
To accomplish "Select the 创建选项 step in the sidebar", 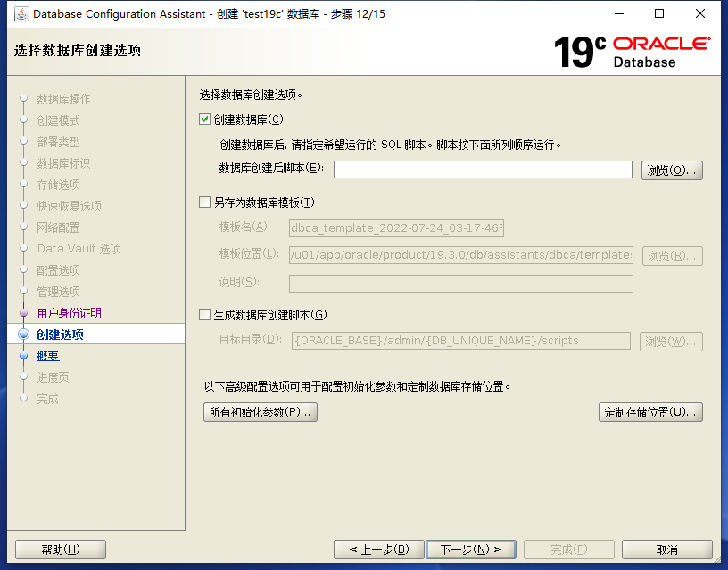I will coord(61,335).
